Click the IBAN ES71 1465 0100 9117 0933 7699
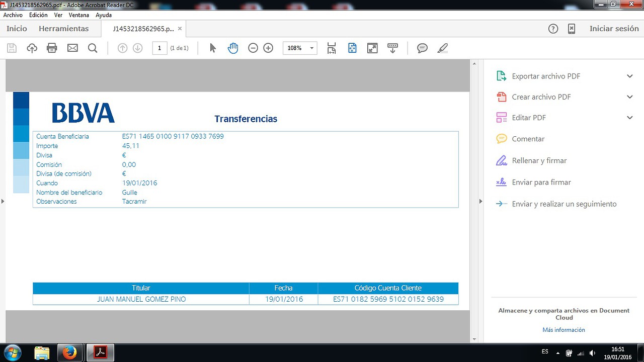 (x=173, y=136)
